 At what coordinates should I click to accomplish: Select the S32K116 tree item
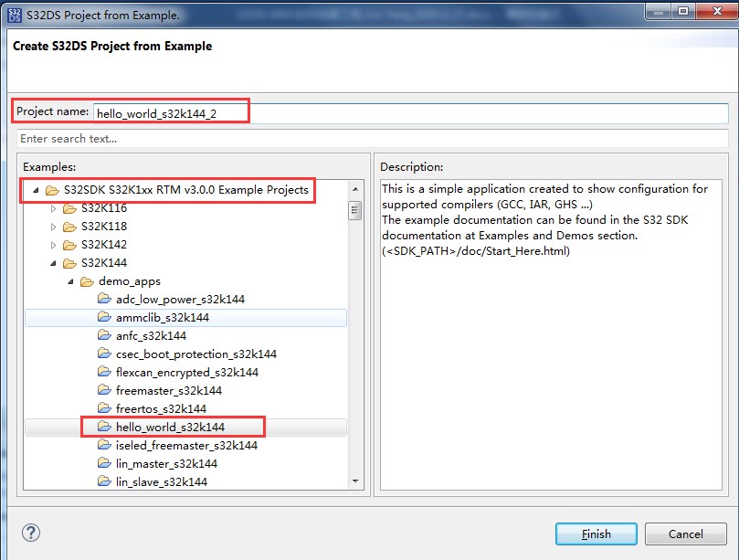104,208
